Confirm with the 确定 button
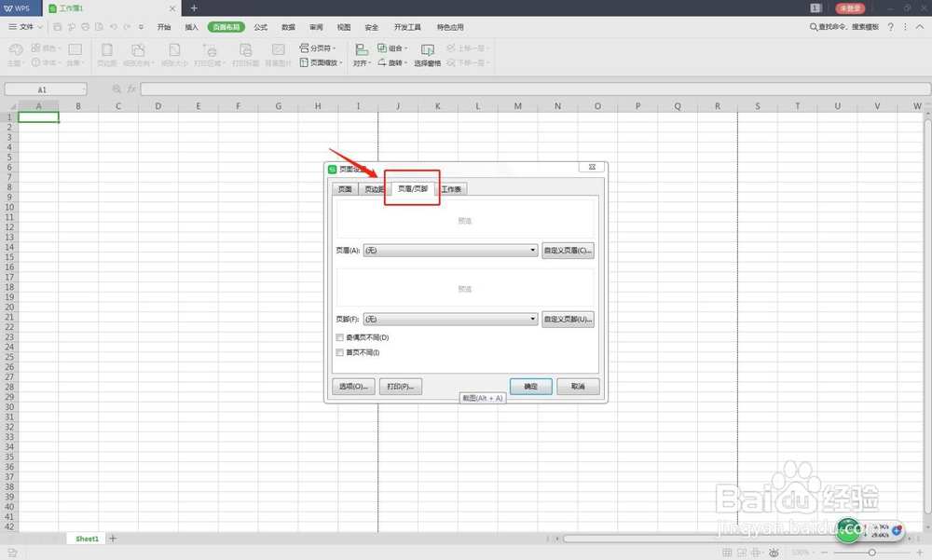 [x=531, y=387]
